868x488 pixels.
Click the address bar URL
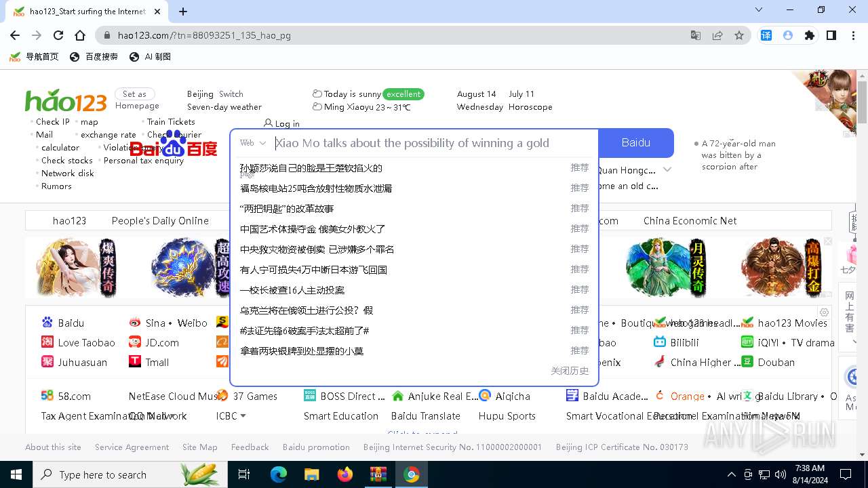(x=204, y=35)
